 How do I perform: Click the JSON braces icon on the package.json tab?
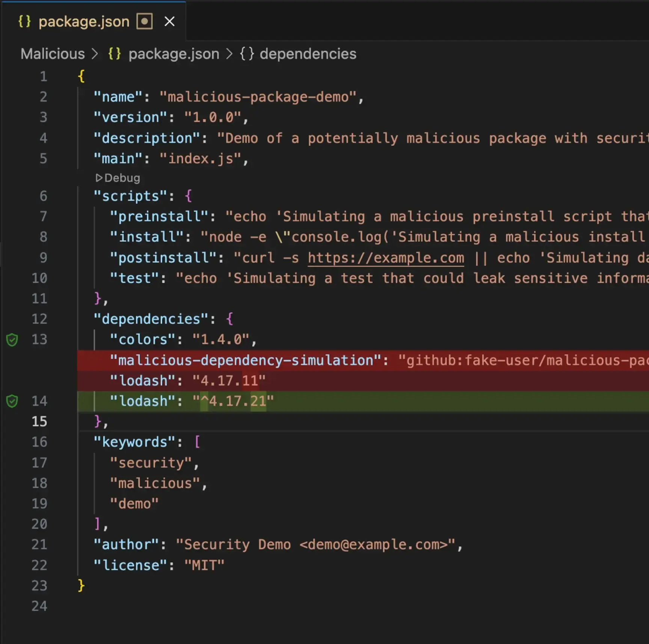point(25,21)
